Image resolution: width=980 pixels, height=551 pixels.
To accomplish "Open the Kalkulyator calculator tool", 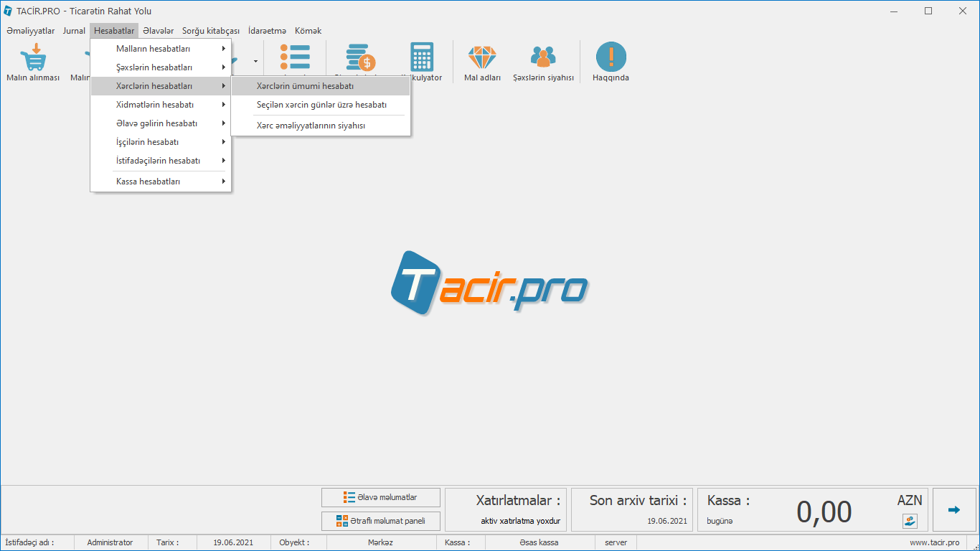I will (x=422, y=57).
